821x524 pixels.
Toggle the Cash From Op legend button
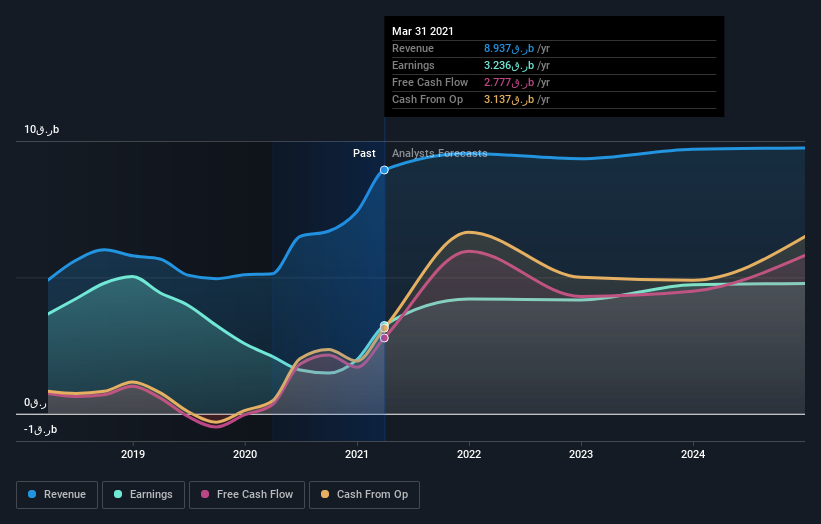click(364, 495)
